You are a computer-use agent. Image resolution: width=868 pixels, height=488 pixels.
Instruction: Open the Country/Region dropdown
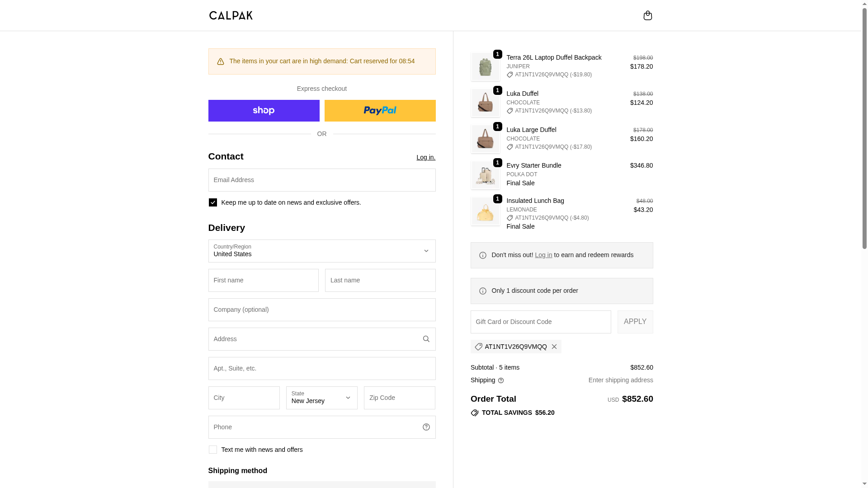pos(321,251)
